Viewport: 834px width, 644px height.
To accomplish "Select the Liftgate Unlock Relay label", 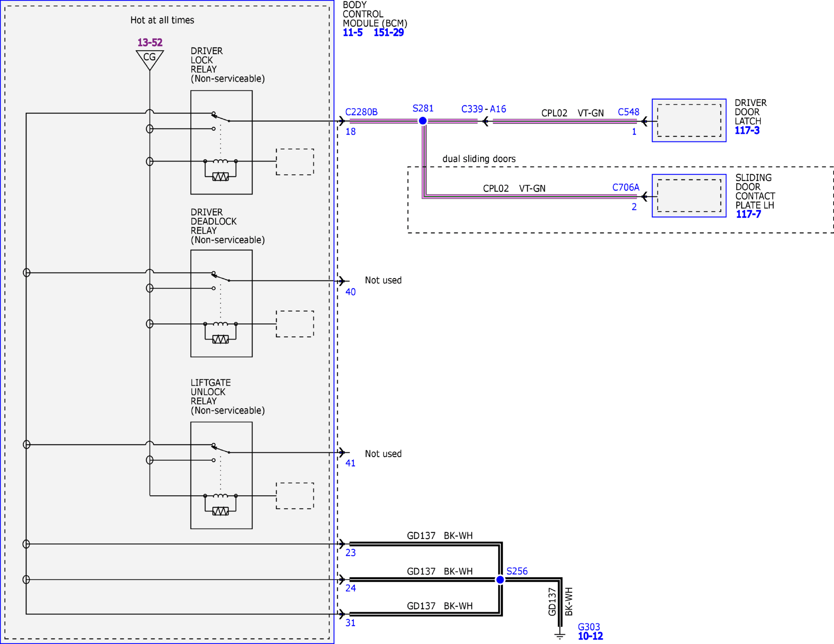I will [x=227, y=397].
